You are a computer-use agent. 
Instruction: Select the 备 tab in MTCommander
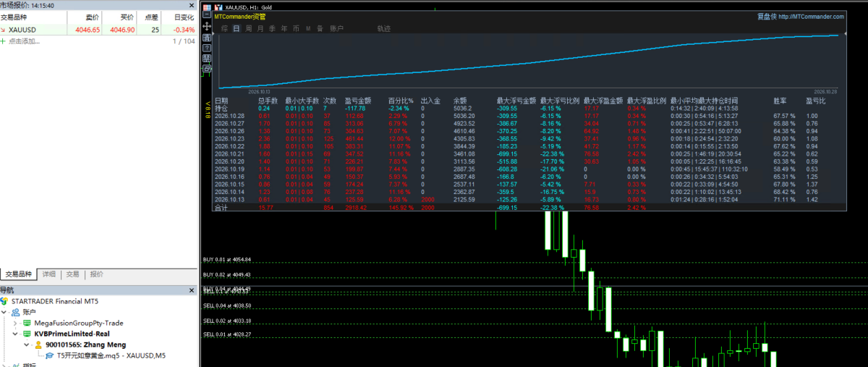[320, 29]
